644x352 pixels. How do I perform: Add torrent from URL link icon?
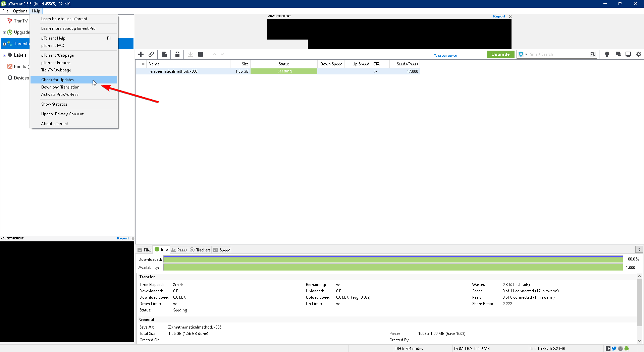(x=151, y=54)
